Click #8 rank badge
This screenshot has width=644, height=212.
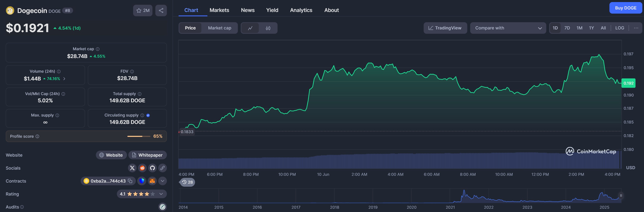pyautogui.click(x=67, y=10)
